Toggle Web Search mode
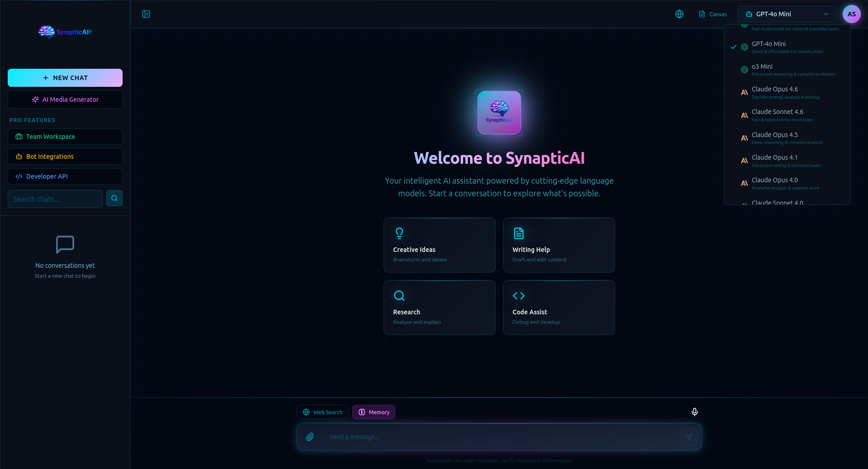Viewport: 868px width, 469px height. 322,412
